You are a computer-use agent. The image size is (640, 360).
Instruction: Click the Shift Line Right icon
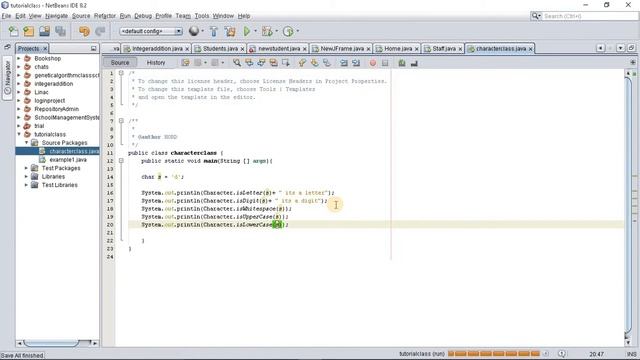[356, 62]
